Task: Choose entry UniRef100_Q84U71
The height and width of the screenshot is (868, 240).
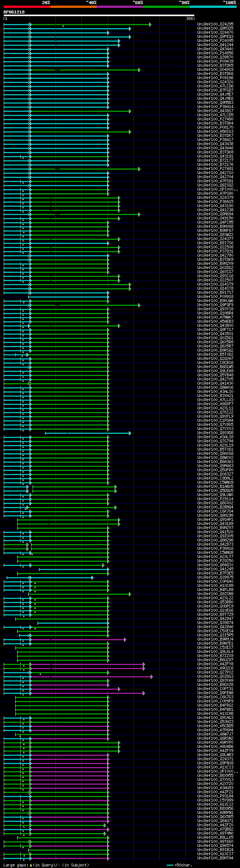Action: [215, 821]
